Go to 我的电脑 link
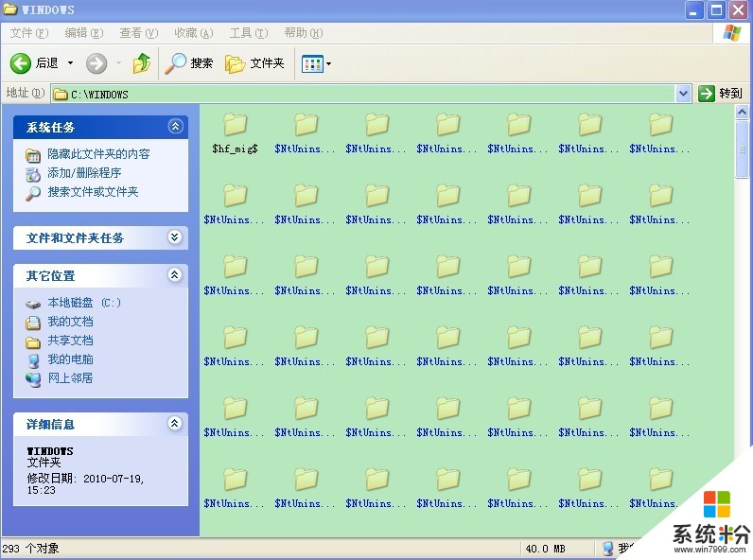Screen dimensions: 753x560 click(x=70, y=359)
